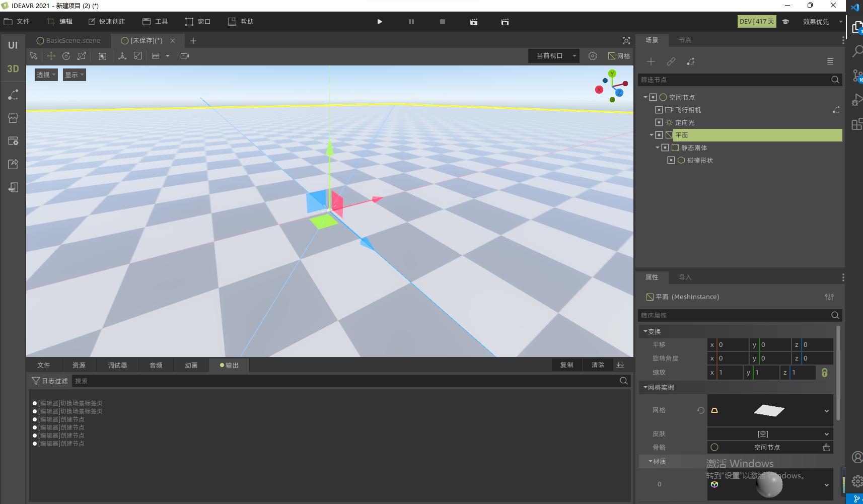Image resolution: width=863 pixels, height=504 pixels.
Task: Activate the rotate tool
Action: point(66,56)
